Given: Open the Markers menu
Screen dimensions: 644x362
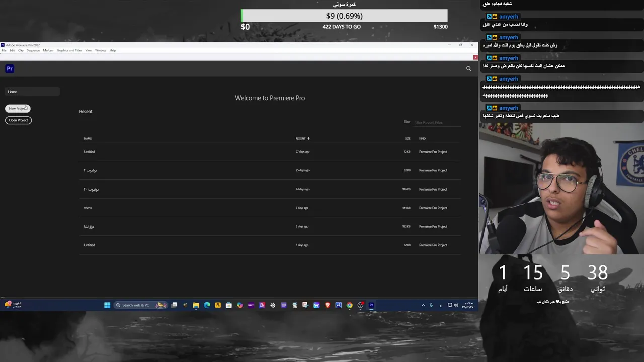Looking at the screenshot, I should coord(48,50).
